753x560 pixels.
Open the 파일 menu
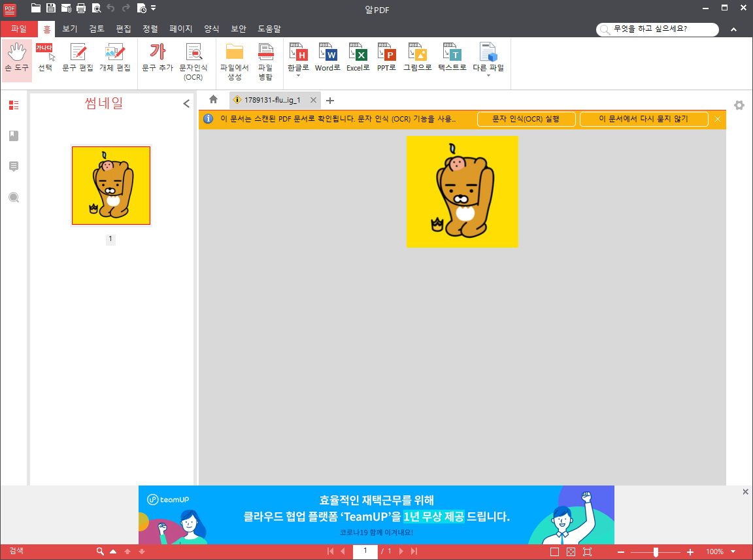point(19,29)
